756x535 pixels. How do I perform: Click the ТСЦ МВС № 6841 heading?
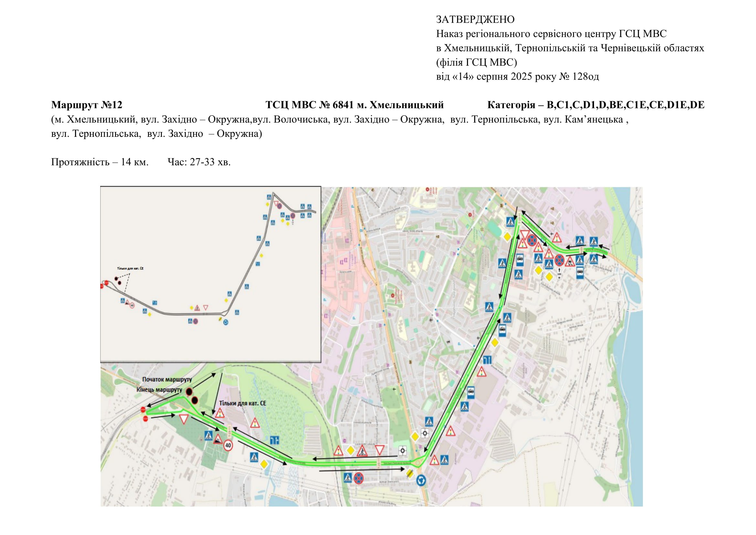(354, 105)
